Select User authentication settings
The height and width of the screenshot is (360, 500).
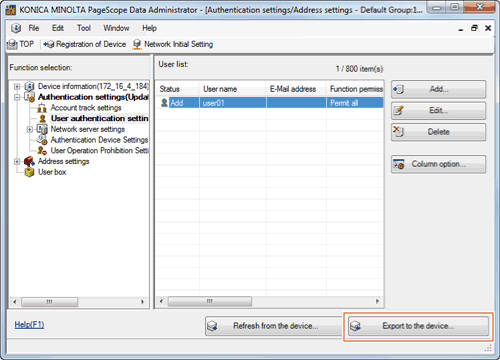(x=99, y=118)
